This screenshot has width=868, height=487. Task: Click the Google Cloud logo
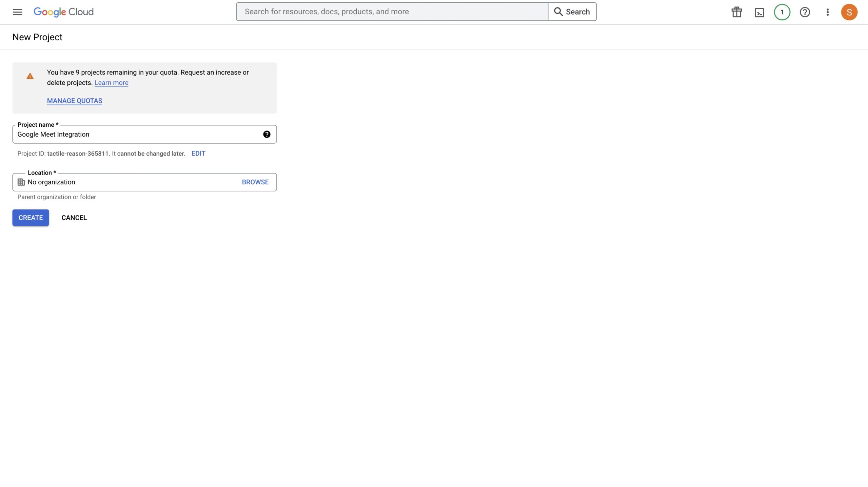point(63,12)
